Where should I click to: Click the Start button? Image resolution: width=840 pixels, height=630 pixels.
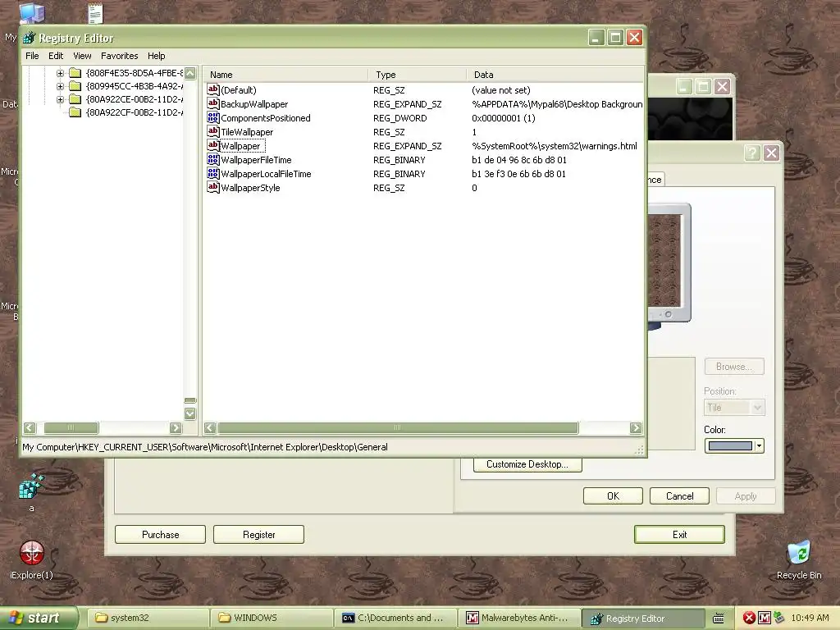(x=38, y=618)
